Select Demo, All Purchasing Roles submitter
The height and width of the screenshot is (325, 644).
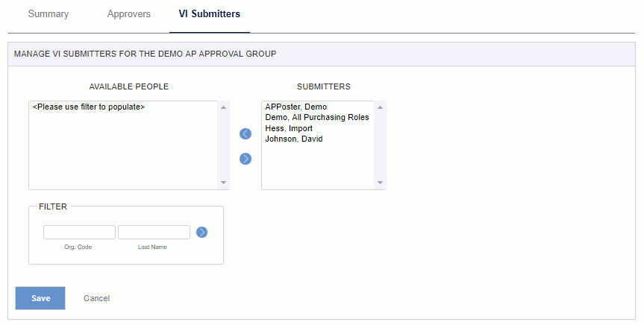pos(319,117)
